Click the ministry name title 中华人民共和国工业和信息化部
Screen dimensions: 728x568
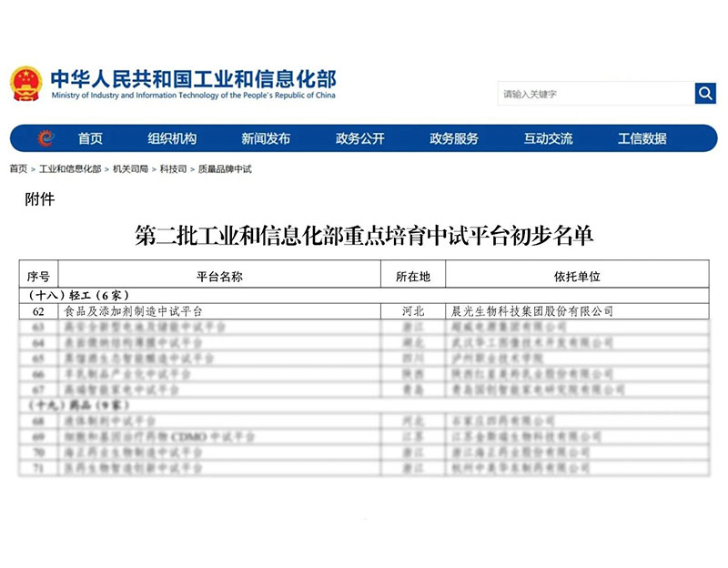194,78
